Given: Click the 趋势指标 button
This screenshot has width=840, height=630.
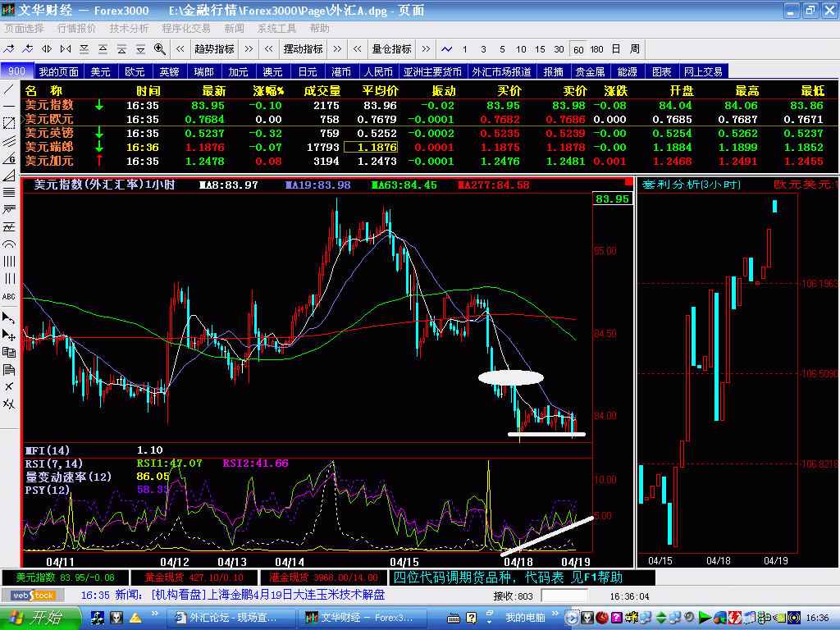Looking at the screenshot, I should (214, 48).
